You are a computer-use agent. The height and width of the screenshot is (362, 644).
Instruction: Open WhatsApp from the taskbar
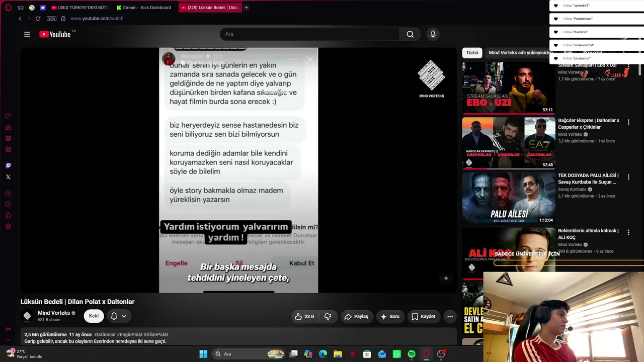[x=397, y=354]
